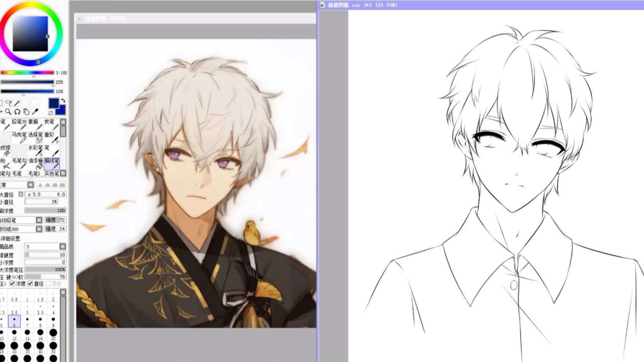Click the edge hardness slider valued 10
The width and height of the screenshot is (644, 362).
(x=45, y=255)
